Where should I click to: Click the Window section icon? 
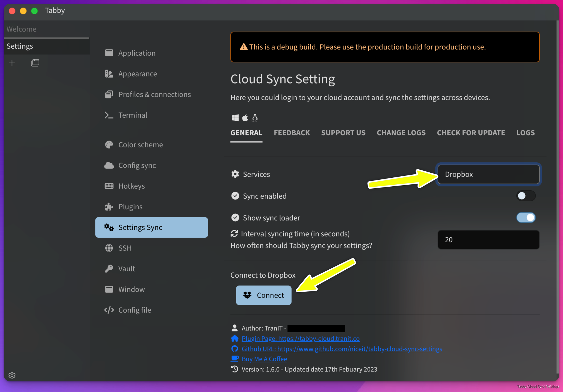pos(109,289)
